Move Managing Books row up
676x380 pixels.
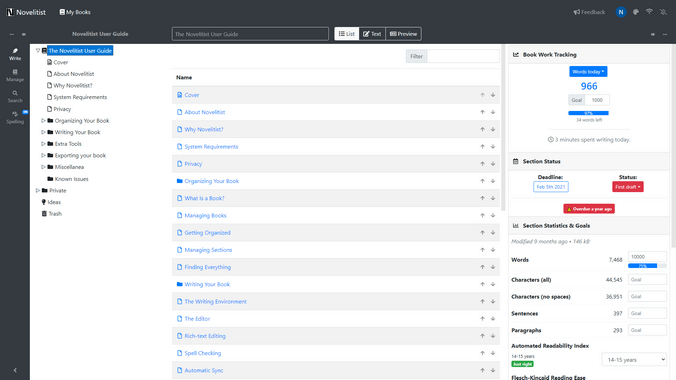tap(482, 215)
